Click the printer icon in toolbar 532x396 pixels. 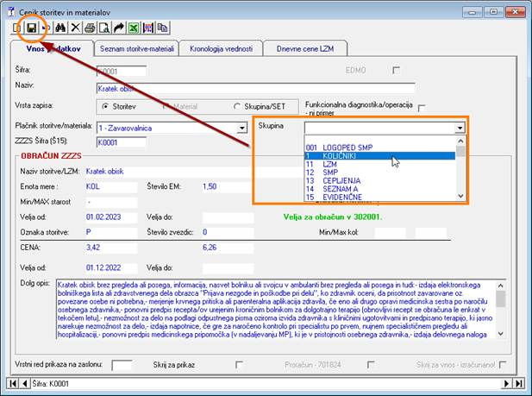(x=90, y=28)
